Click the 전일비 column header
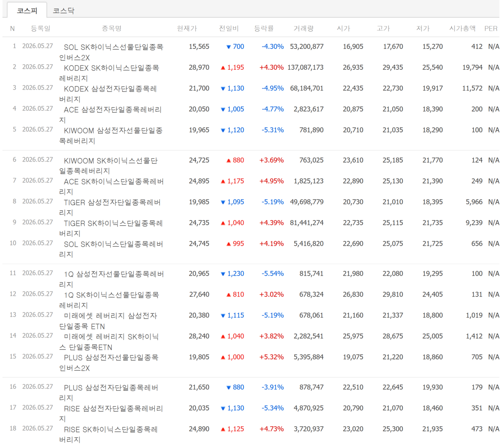The height and width of the screenshot is (444, 504). tap(229, 28)
